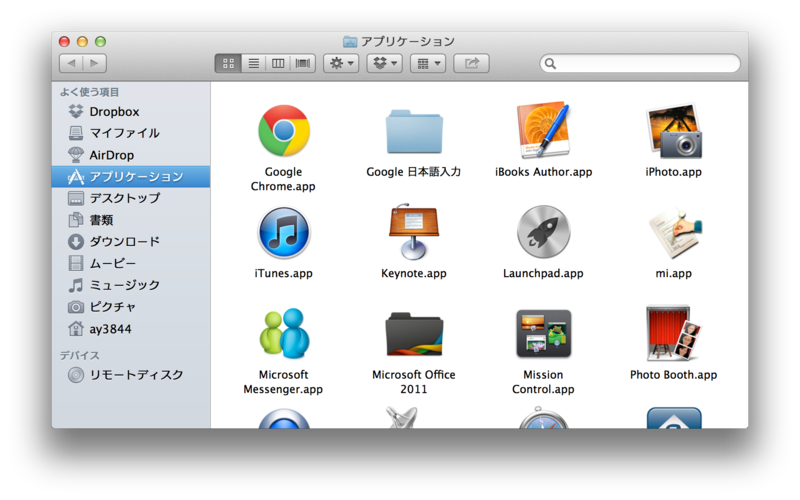The height and width of the screenshot is (500, 800).
Task: Select the Mission Control.app icon
Action: 544,334
